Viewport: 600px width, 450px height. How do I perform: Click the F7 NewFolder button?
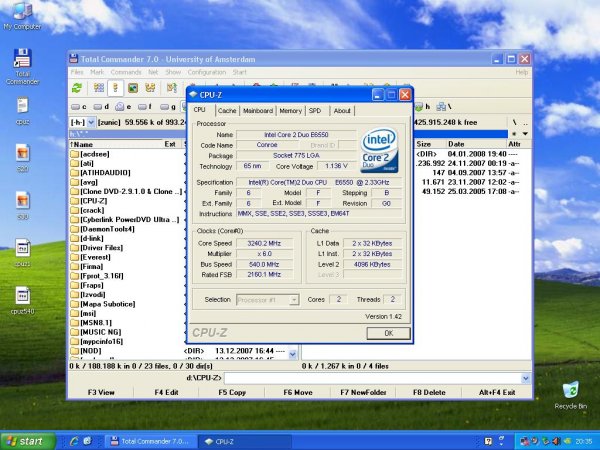364,393
